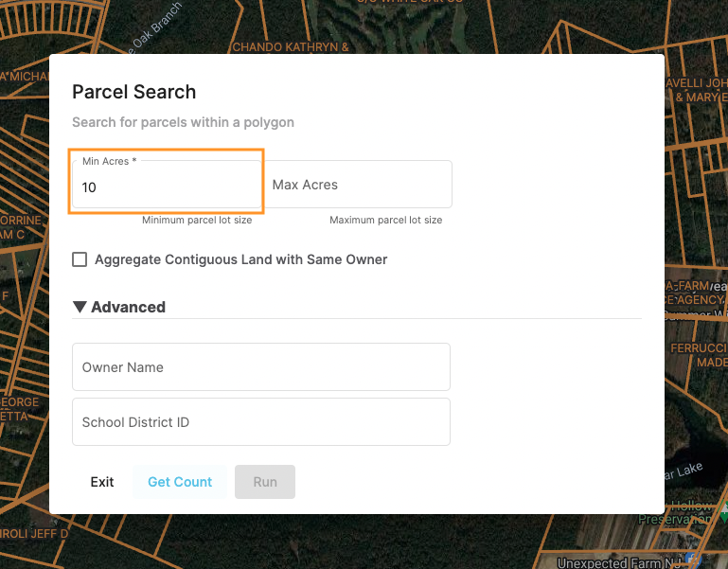This screenshot has height=569, width=728.
Task: Click the Exit button
Action: tap(102, 482)
